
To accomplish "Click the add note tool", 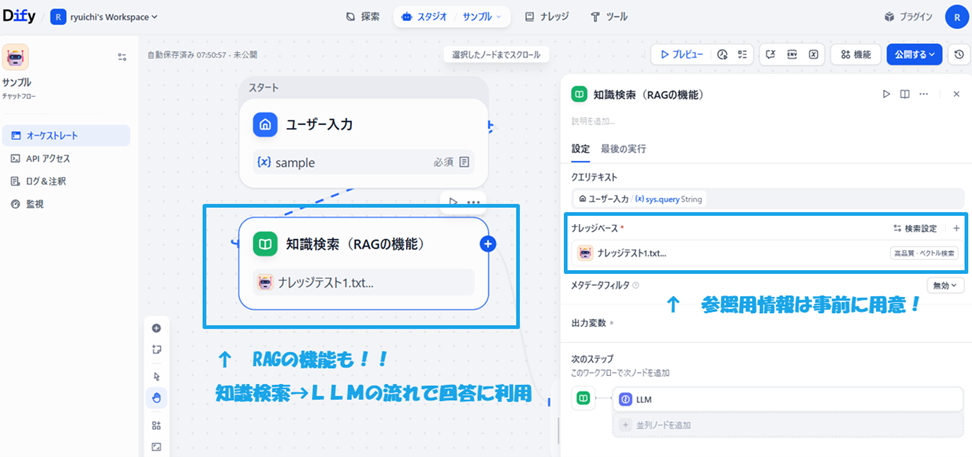I will point(156,350).
